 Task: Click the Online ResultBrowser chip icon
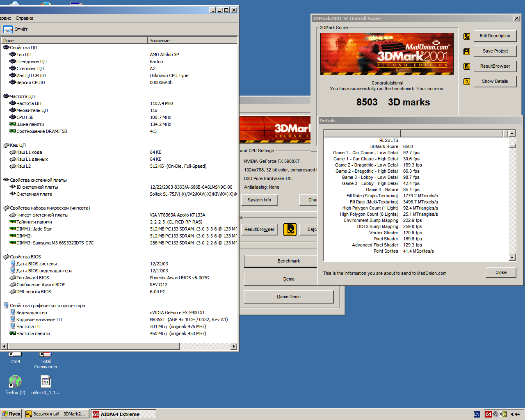tap(290, 229)
